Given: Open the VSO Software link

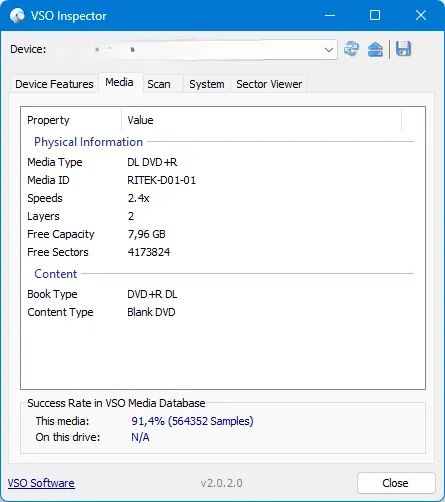Looking at the screenshot, I should click(x=41, y=483).
